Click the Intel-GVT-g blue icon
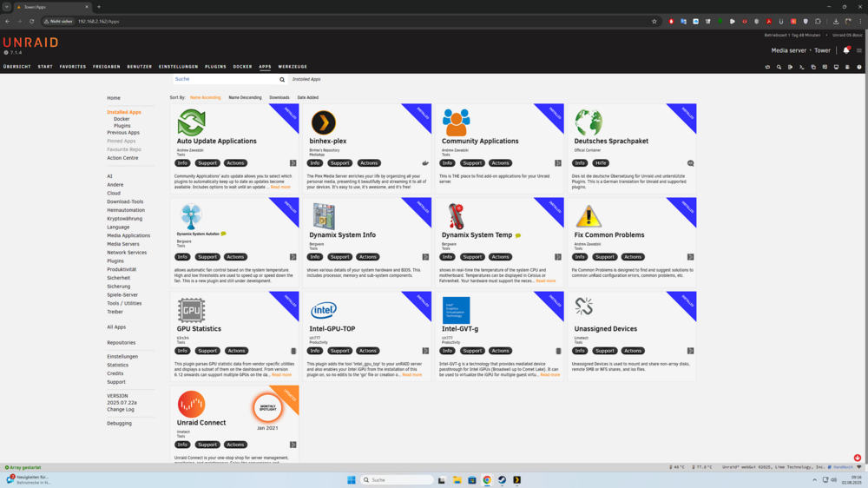 coord(457,310)
